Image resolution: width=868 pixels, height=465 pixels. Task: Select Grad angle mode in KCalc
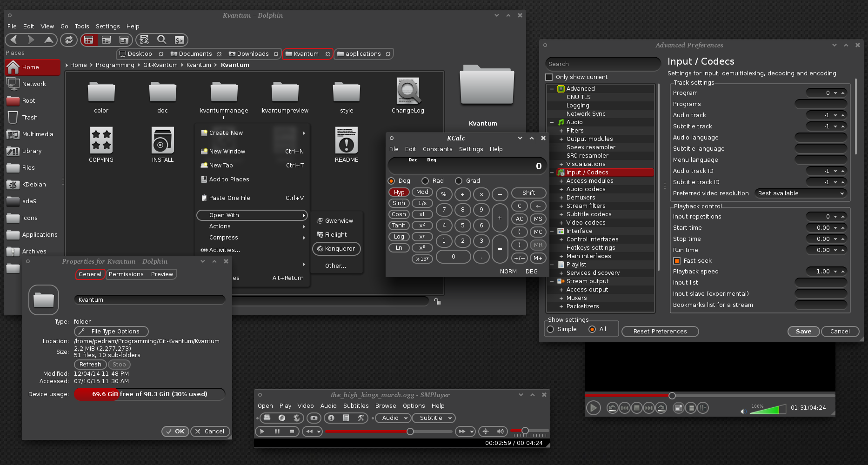pos(459,181)
